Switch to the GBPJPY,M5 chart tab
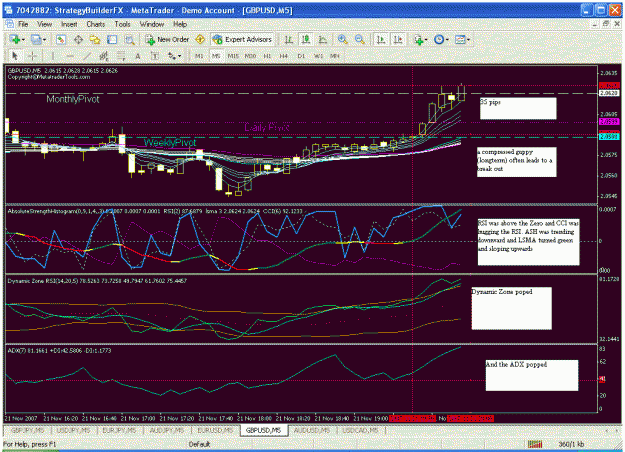 [28, 430]
